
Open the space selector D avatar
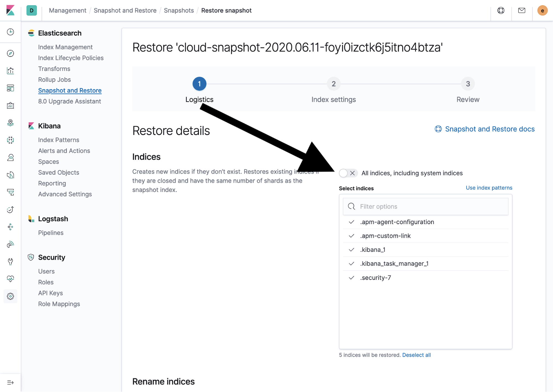(32, 11)
